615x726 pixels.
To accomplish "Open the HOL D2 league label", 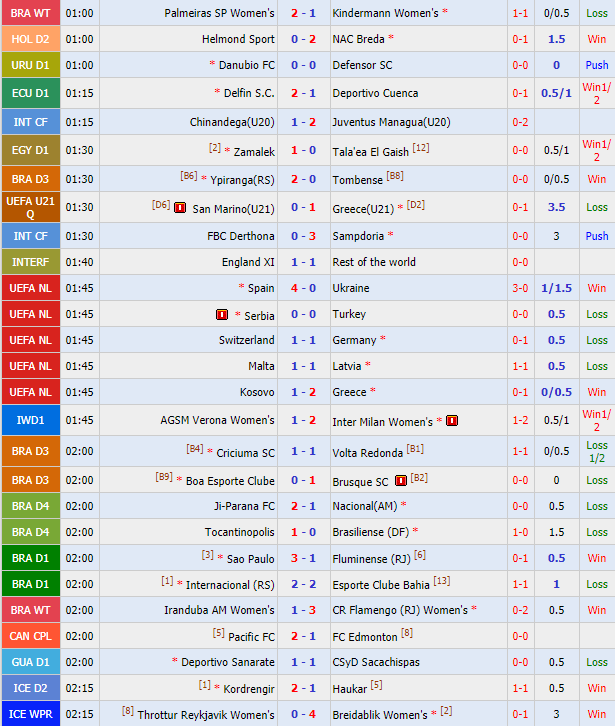I will (x=31, y=39).
